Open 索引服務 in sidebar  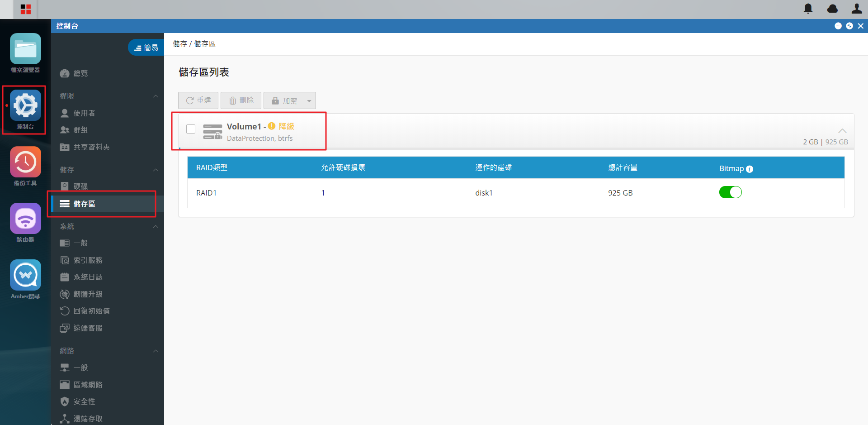click(88, 260)
